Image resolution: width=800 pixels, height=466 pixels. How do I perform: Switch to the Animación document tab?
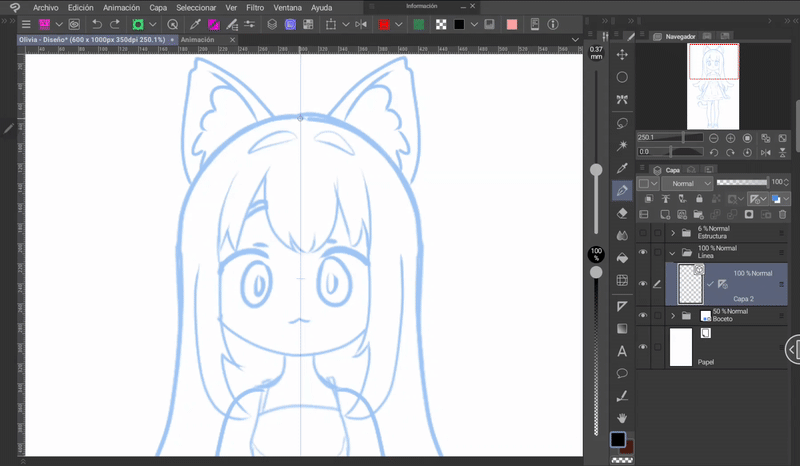click(x=198, y=40)
